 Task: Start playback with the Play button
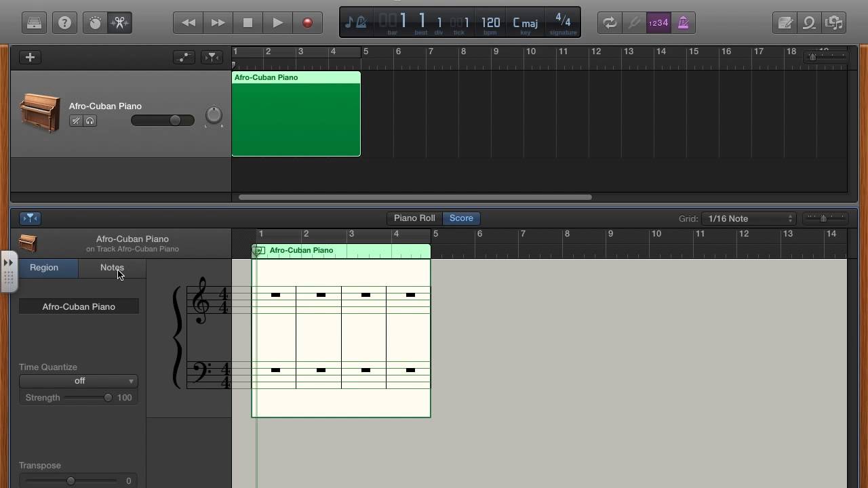pos(277,23)
